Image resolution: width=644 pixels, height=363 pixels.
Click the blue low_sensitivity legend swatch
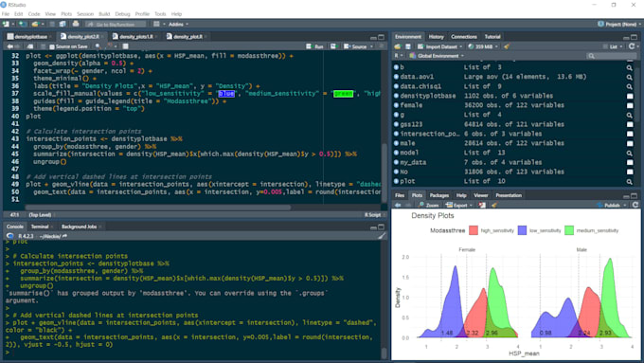[x=522, y=230]
